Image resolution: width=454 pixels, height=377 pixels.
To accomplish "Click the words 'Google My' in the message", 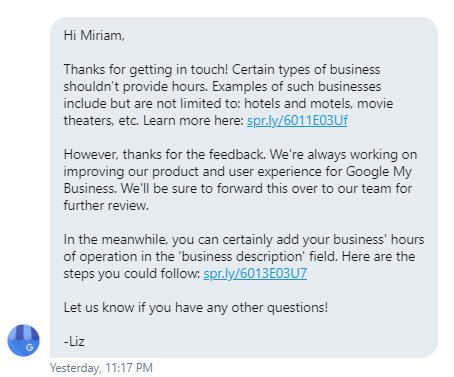I will point(379,172).
